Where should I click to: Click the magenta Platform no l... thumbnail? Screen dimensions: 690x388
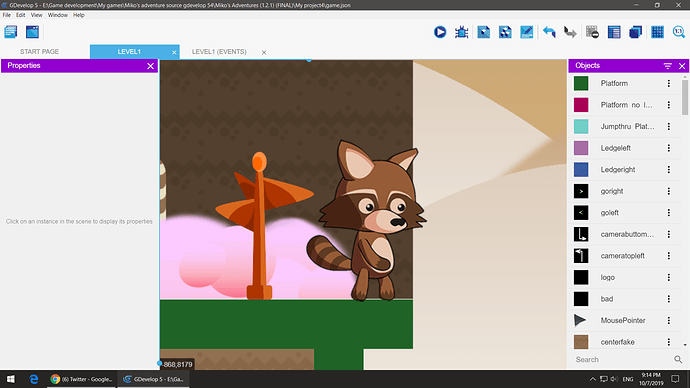click(x=581, y=105)
